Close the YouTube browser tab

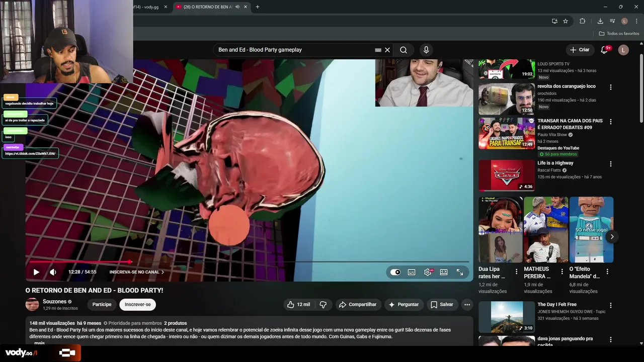point(246,7)
